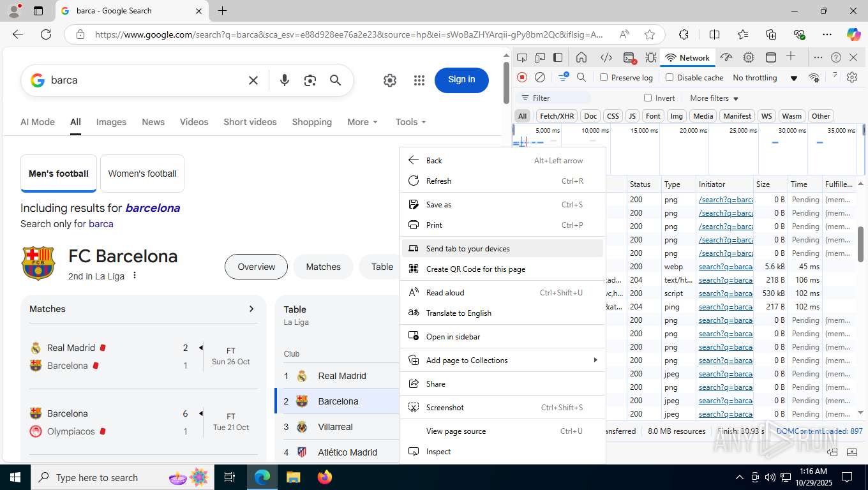
Task: Choose Translate to English menu entry
Action: click(502, 313)
